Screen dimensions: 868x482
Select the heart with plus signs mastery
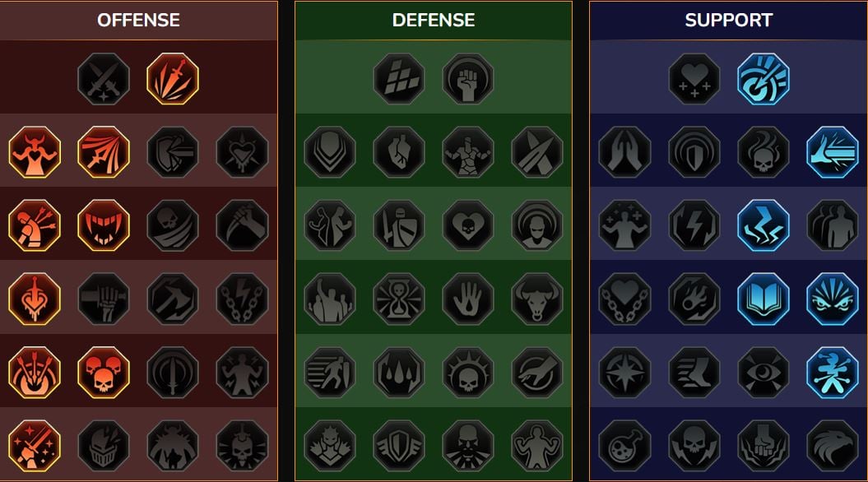pyautogui.click(x=694, y=79)
